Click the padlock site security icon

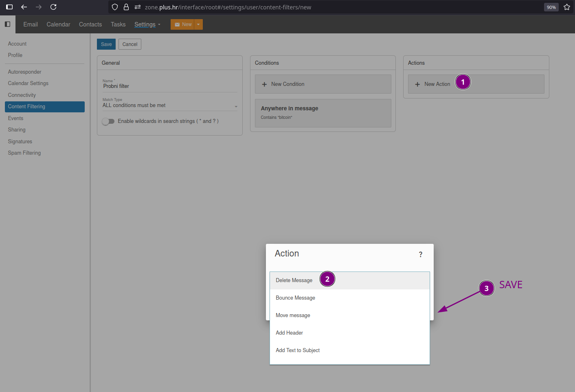[126, 7]
